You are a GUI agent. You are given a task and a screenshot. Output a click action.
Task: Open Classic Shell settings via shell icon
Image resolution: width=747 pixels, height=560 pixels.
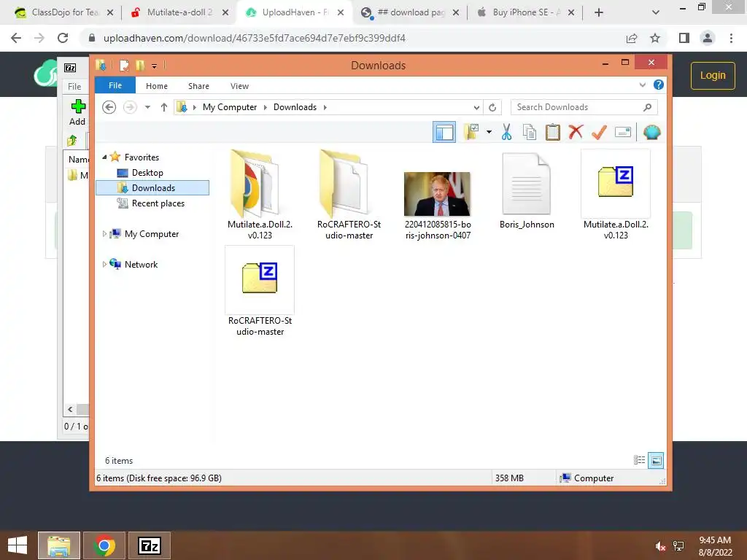[x=651, y=132]
